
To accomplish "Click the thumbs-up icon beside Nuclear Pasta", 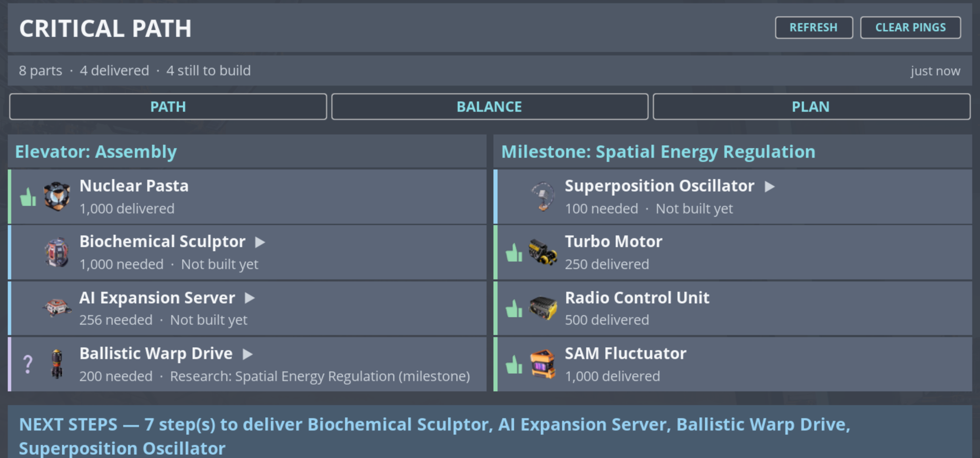I will tap(28, 197).
